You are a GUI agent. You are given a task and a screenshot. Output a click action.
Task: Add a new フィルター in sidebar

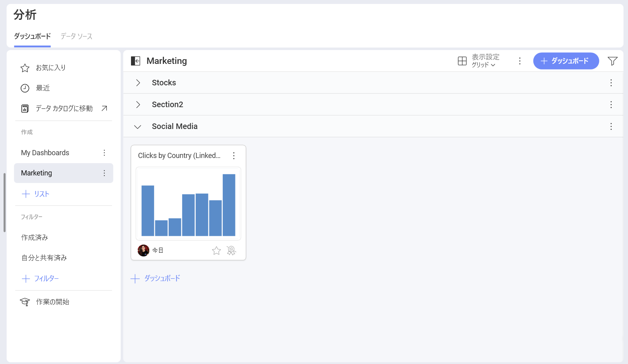tap(40, 279)
